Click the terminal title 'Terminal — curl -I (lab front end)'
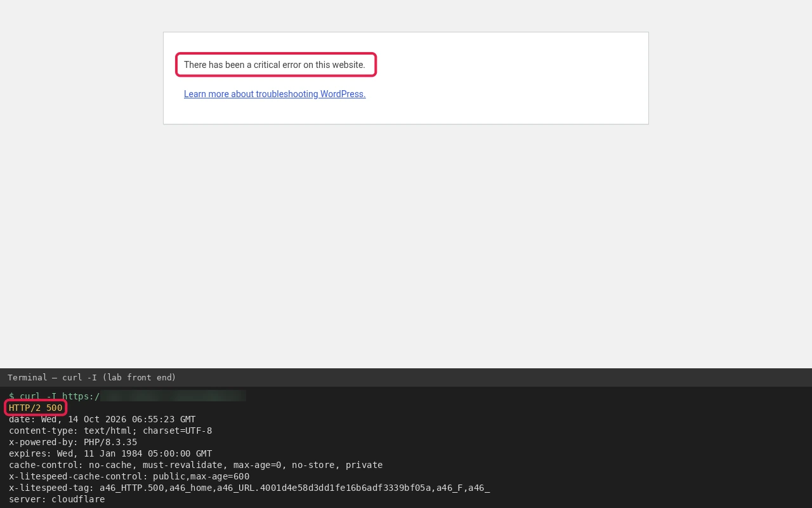This screenshot has height=508, width=812. coord(92,377)
